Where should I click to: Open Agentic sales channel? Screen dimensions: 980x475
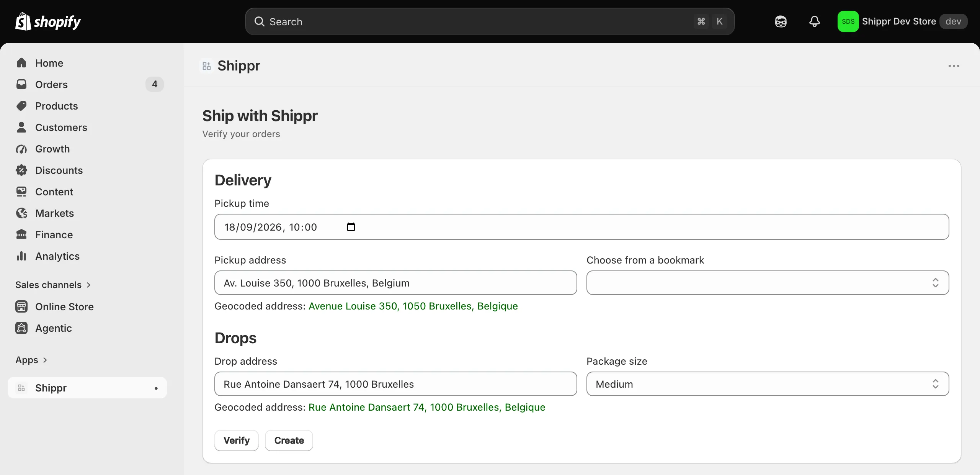[x=87, y=328]
